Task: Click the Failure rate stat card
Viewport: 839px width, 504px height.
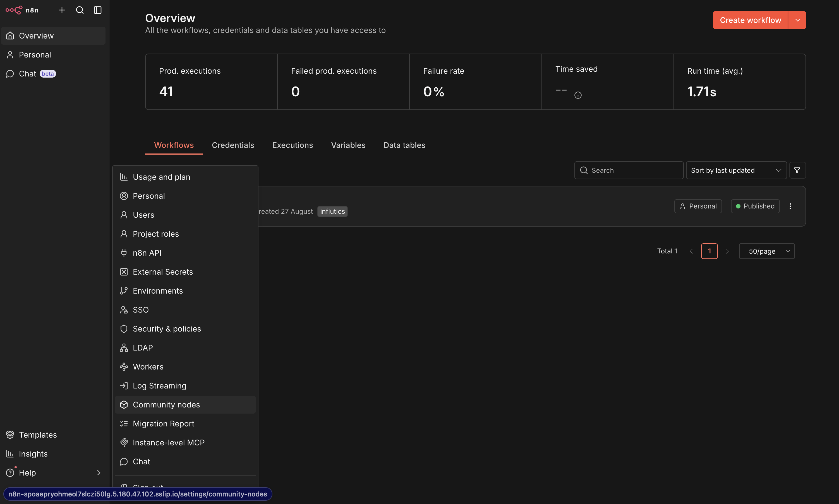Action: pos(475,82)
